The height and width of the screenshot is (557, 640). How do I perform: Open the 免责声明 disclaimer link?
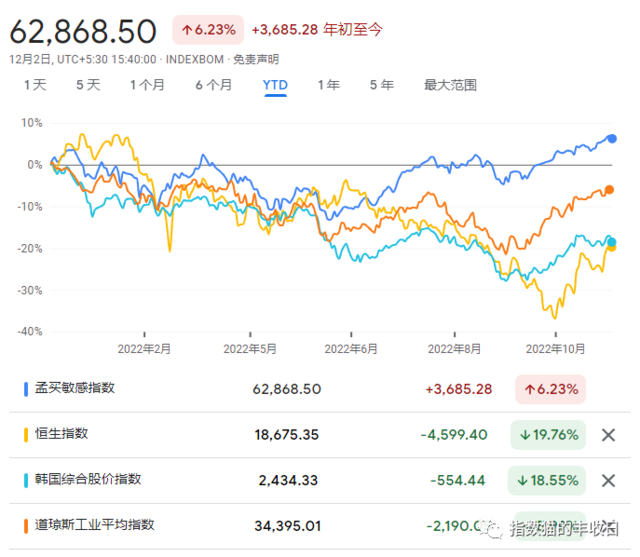[256, 60]
